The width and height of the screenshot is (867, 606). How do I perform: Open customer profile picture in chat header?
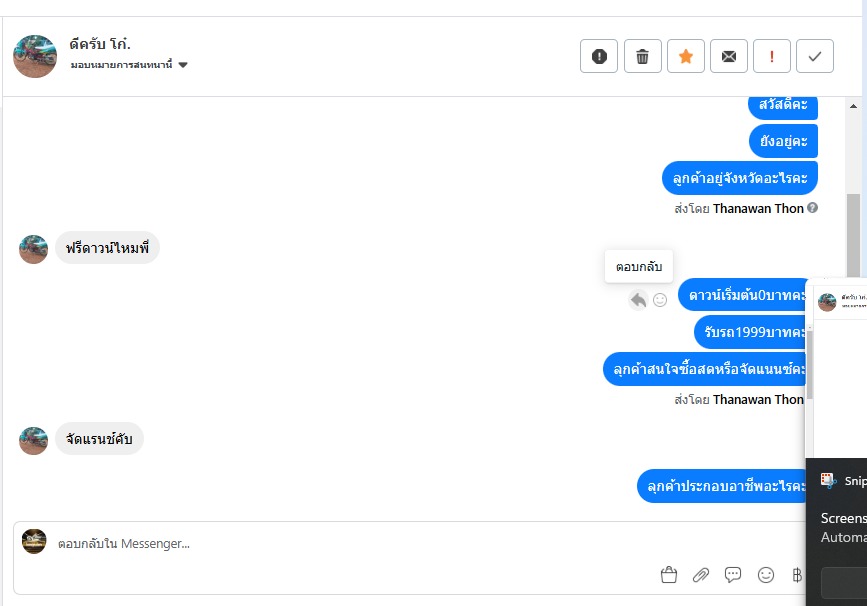(x=35, y=56)
